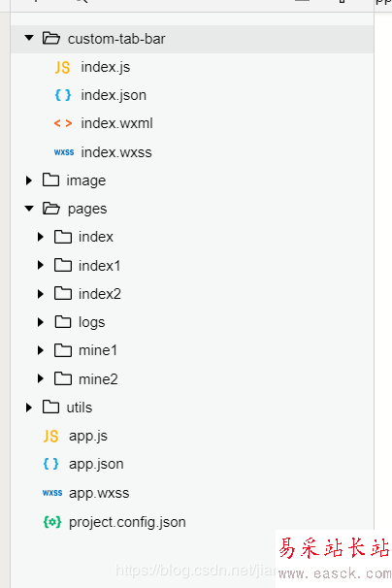Click the open folder icon of custom-tab-bar
The image size is (392, 588).
(x=51, y=38)
